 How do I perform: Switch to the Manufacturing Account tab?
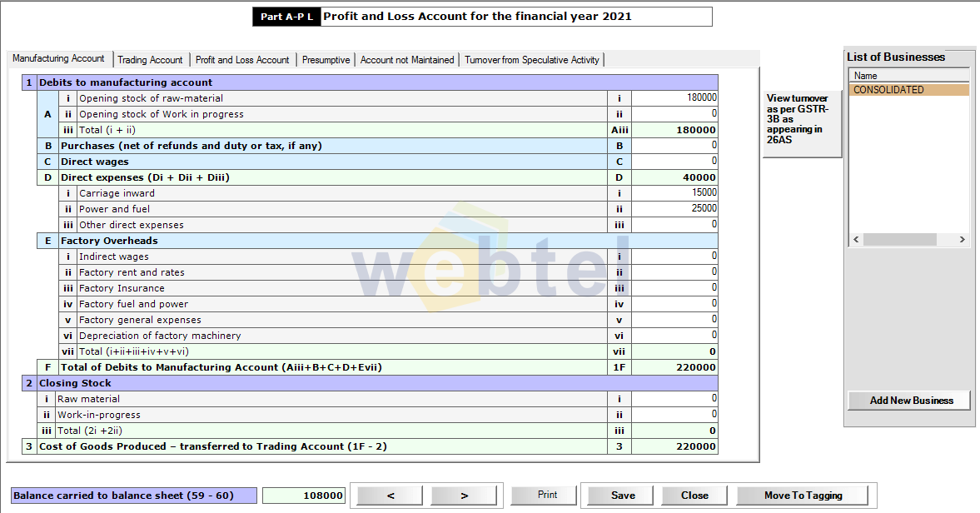(58, 59)
